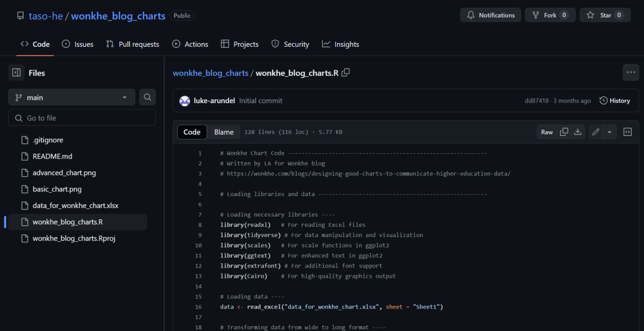Click the library(tidyverse) code line
The width and height of the screenshot is (644, 331).
pos(321,235)
